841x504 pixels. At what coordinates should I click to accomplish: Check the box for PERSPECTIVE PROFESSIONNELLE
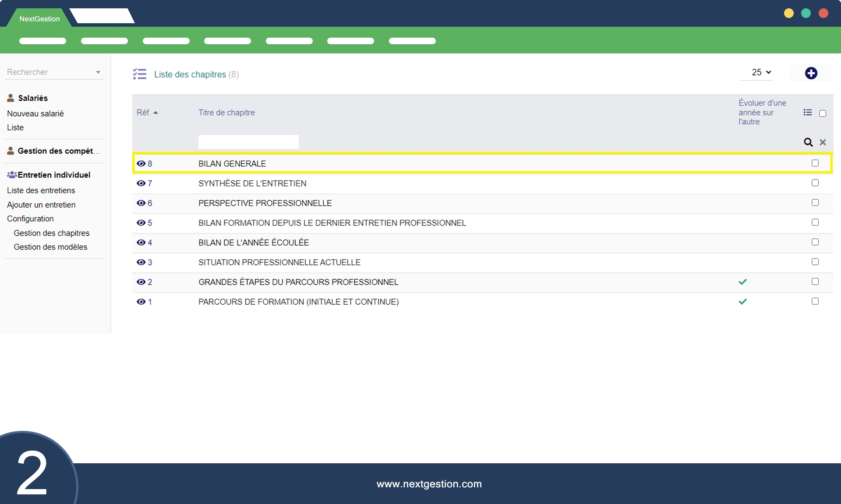click(815, 203)
